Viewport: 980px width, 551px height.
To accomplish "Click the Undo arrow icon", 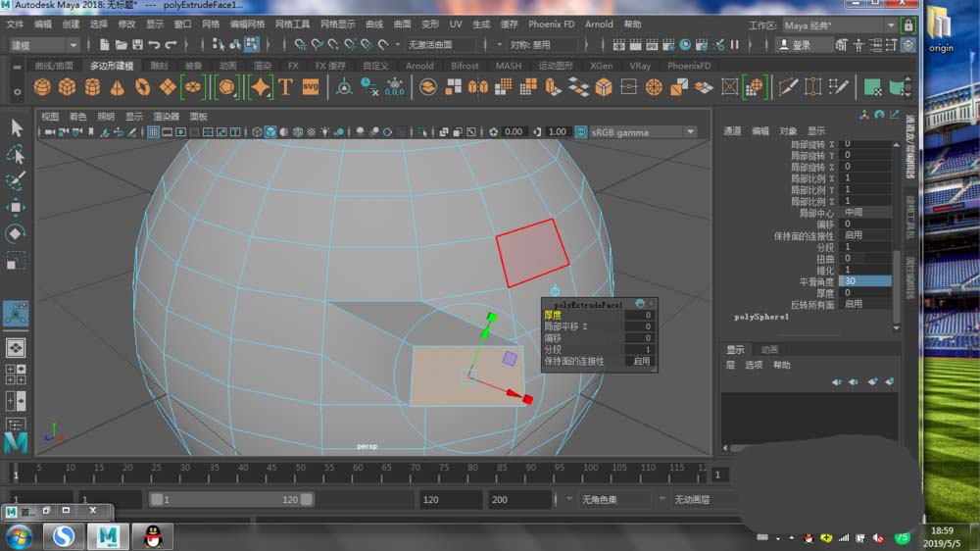I will pyautogui.click(x=155, y=45).
